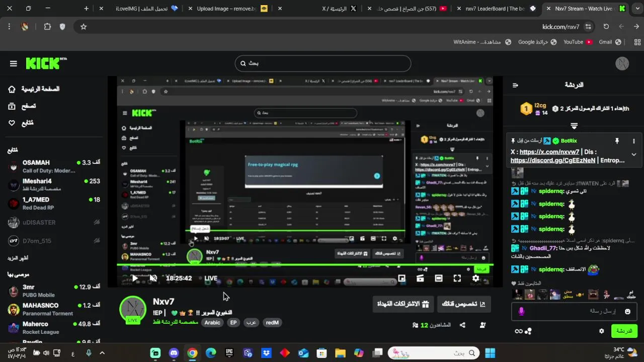Enable picture-in-picture mode
The image size is (644, 362).
(401, 278)
